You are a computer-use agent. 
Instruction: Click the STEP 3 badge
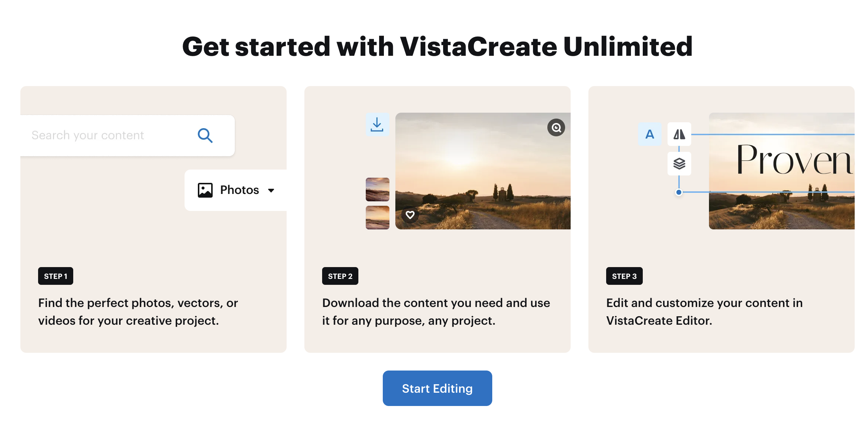(x=624, y=276)
